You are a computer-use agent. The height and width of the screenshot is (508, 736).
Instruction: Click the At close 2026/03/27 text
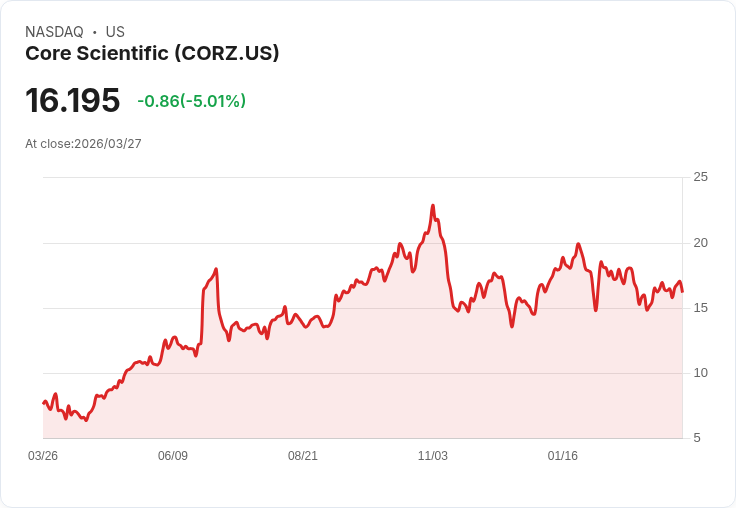coord(84,144)
